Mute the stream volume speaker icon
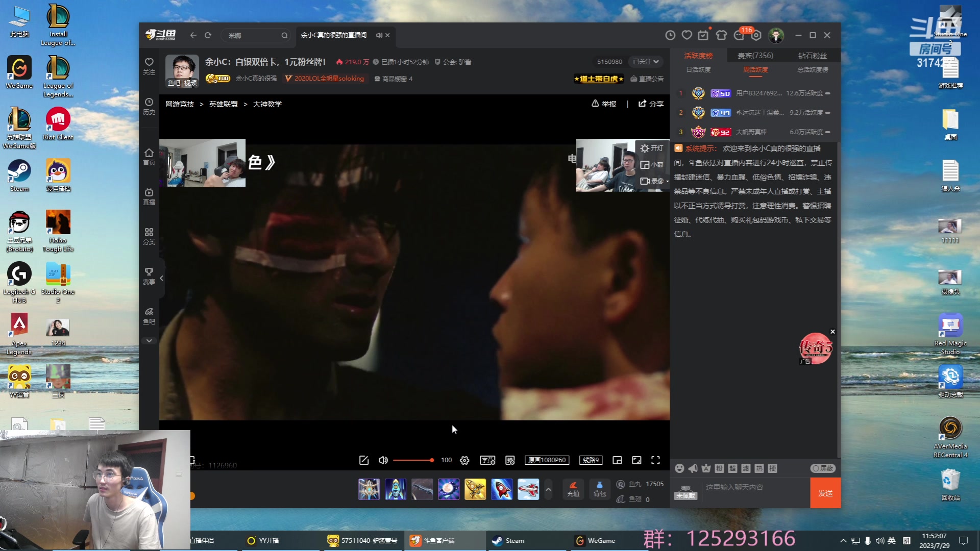 pos(383,460)
